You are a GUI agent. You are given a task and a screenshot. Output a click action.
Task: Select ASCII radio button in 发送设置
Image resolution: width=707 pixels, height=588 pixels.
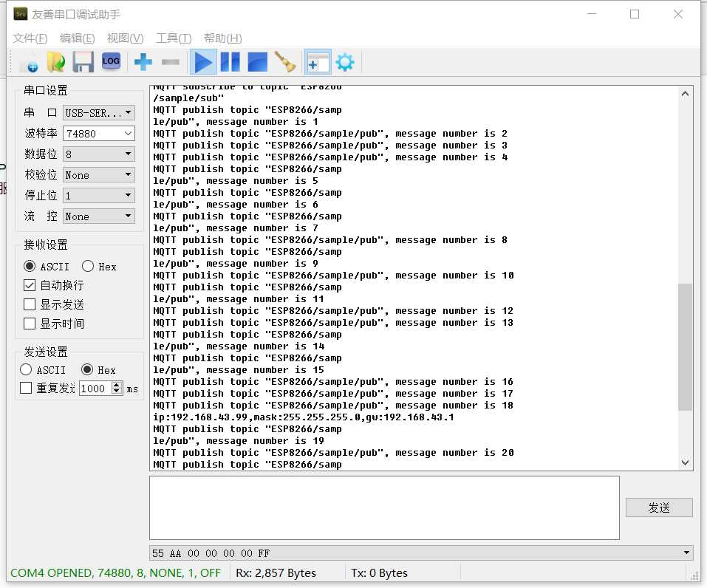click(27, 370)
